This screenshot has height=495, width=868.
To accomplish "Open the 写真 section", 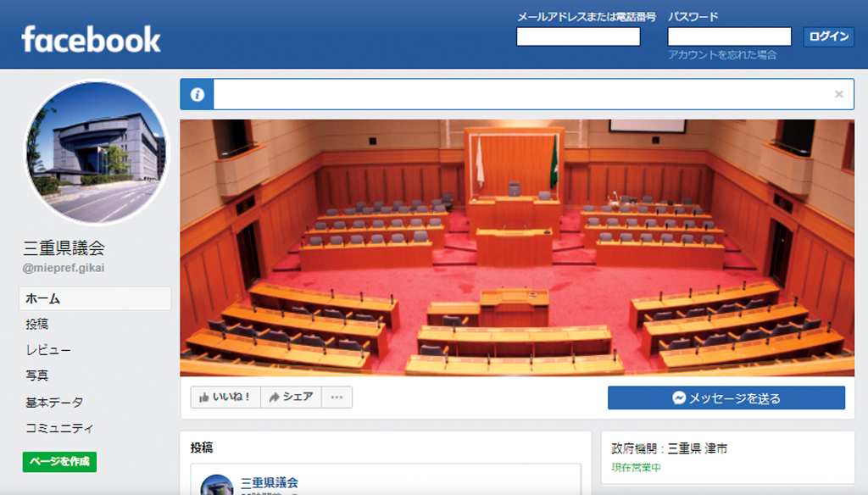I will [x=37, y=375].
